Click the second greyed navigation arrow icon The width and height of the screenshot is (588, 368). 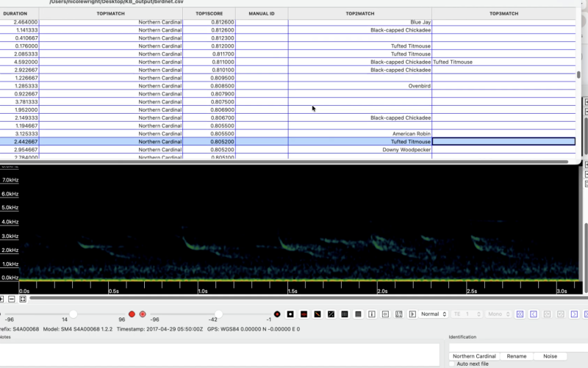[561, 314]
